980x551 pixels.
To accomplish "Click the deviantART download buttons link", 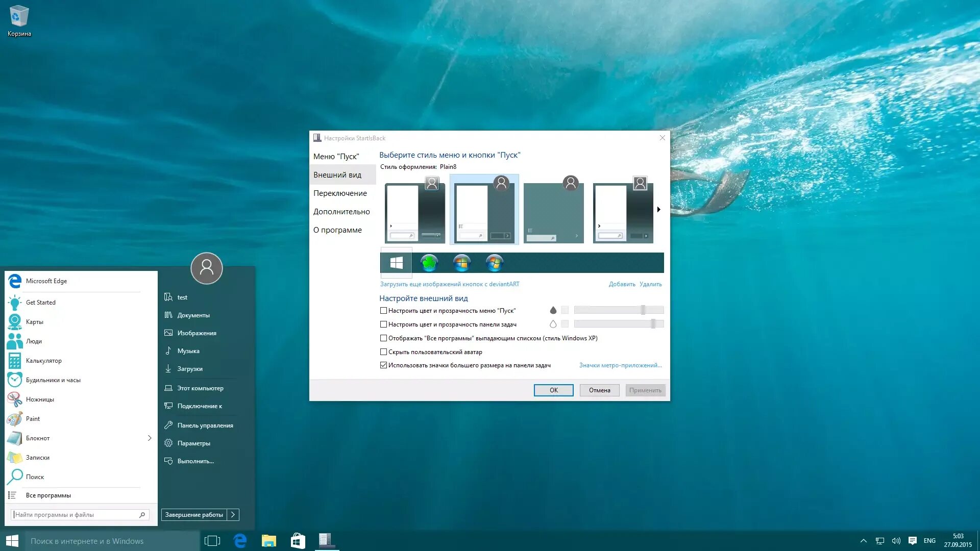I will (x=449, y=284).
